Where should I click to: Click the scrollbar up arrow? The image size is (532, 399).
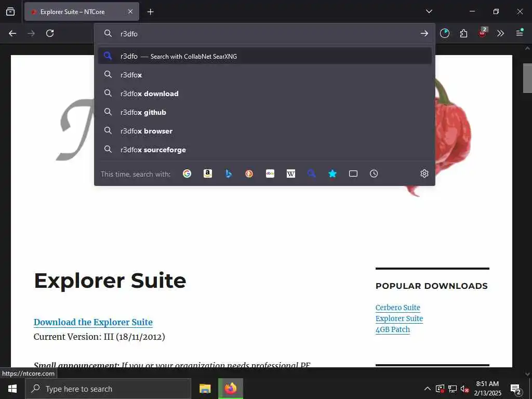(527, 48)
